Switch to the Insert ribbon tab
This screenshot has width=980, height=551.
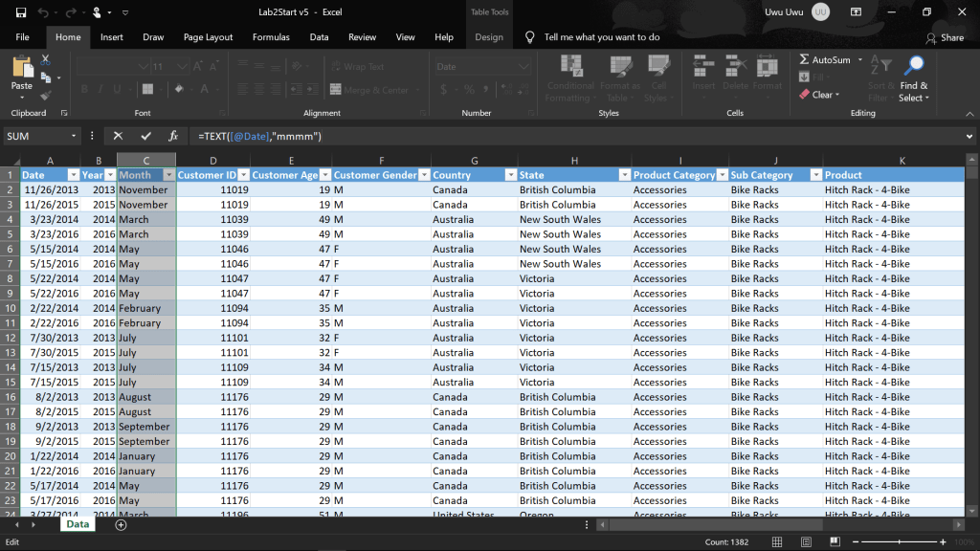pyautogui.click(x=112, y=37)
